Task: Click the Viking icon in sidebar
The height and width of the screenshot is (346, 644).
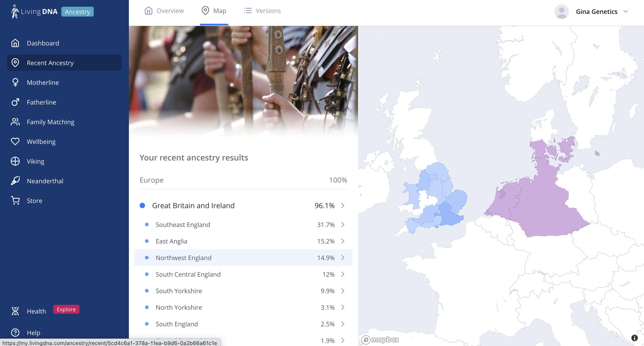Action: coord(15,161)
